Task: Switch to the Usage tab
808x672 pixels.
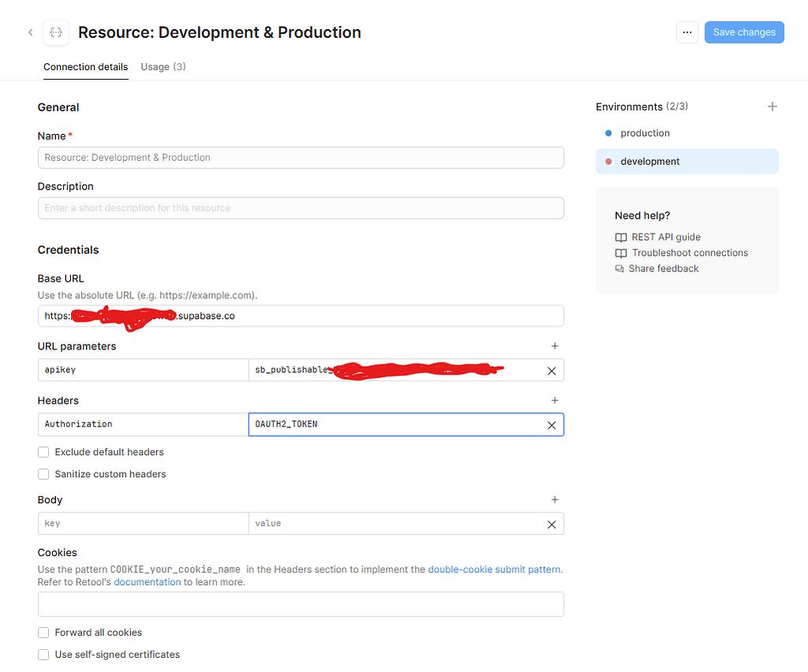Action: [163, 67]
